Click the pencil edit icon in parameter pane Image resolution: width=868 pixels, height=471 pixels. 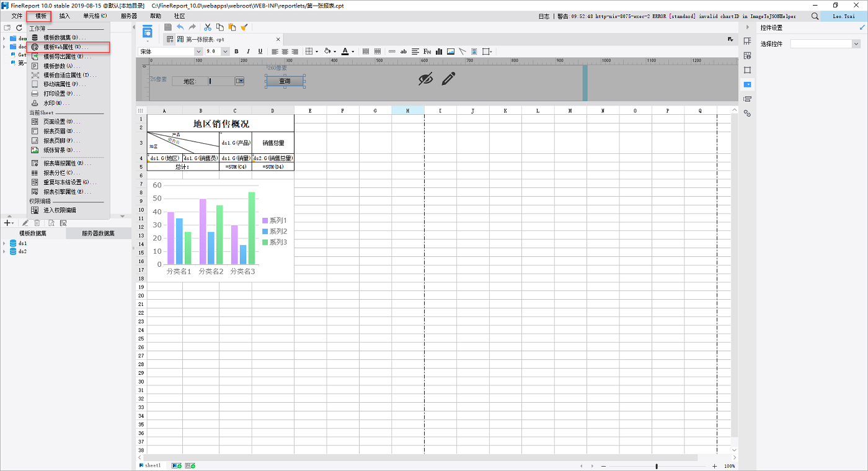click(448, 79)
